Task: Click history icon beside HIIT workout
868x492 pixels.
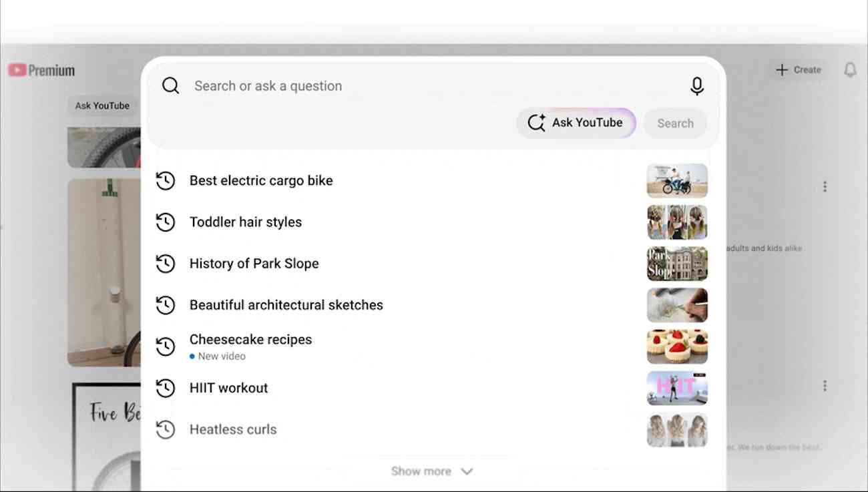Action: [165, 388]
